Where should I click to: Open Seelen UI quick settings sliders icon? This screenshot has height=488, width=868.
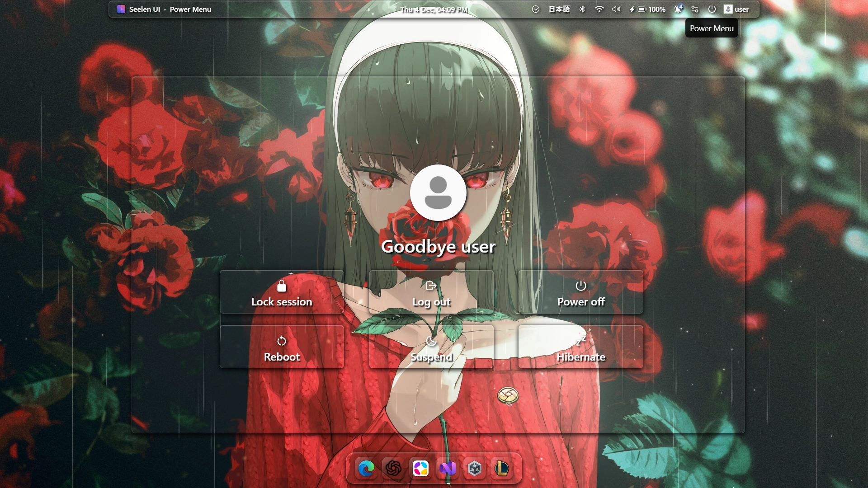click(x=695, y=9)
